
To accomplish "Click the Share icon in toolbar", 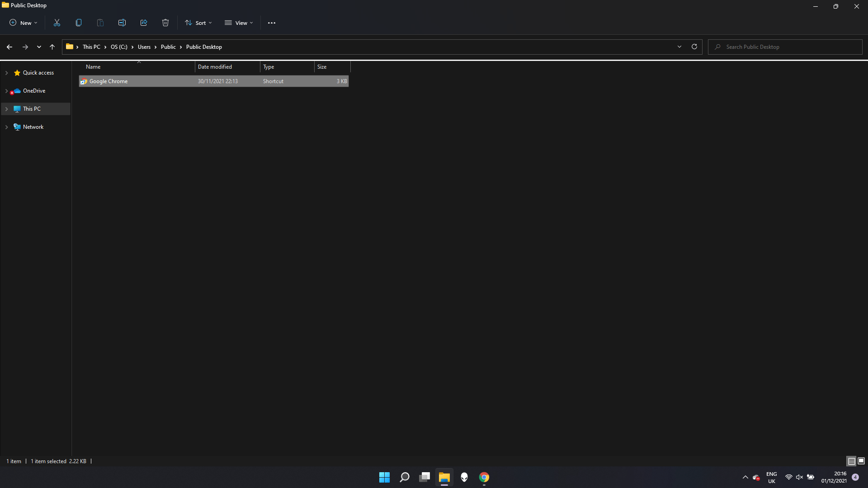I will pyautogui.click(x=144, y=23).
